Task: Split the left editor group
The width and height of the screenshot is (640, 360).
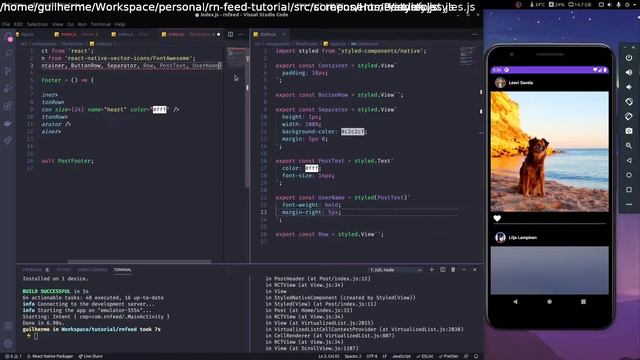Action: click(x=230, y=34)
